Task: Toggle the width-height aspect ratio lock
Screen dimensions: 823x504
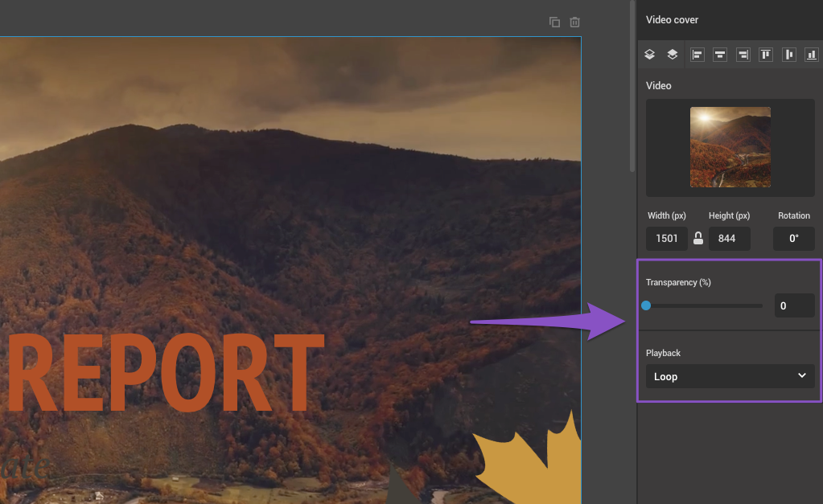Action: pyautogui.click(x=698, y=239)
